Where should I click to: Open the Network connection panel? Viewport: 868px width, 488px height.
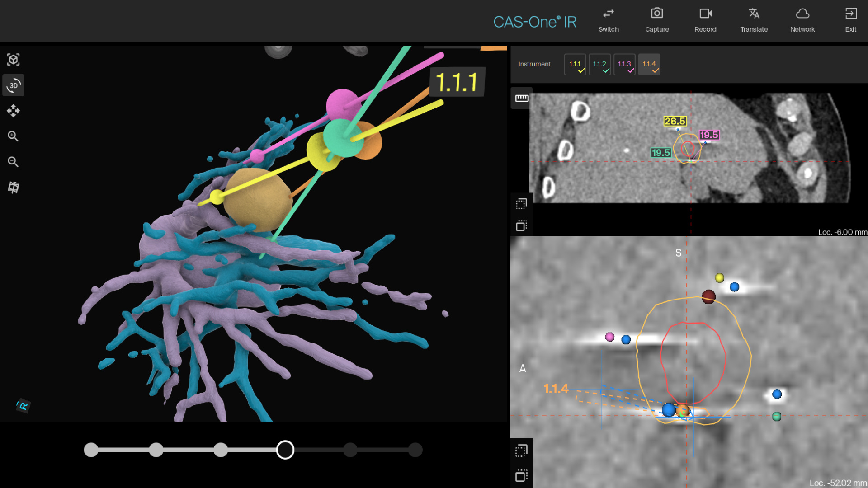click(802, 20)
